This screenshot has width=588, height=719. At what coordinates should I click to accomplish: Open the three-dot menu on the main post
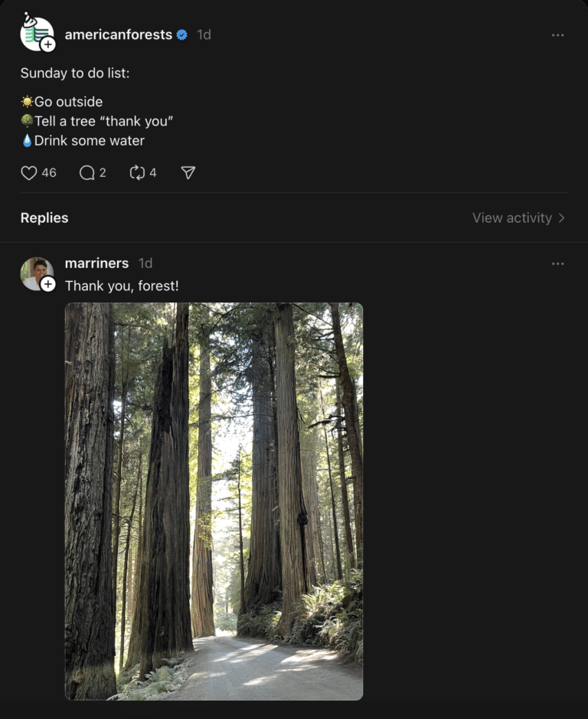coord(558,34)
